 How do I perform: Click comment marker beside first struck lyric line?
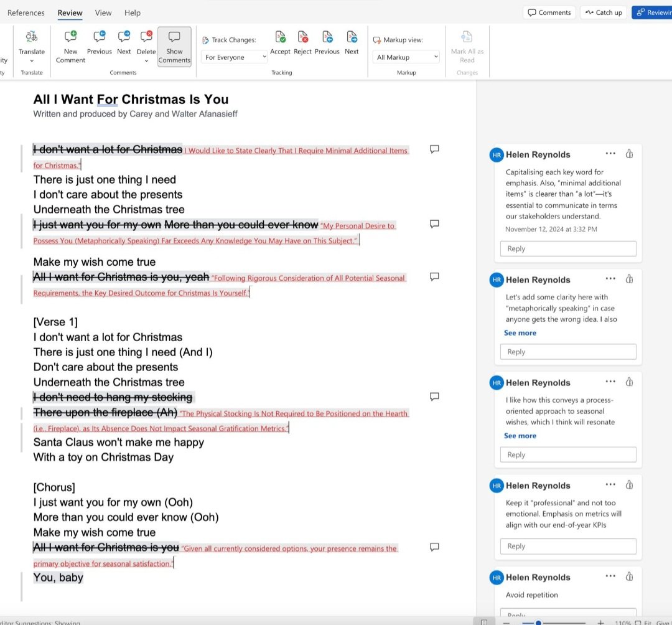coord(434,149)
